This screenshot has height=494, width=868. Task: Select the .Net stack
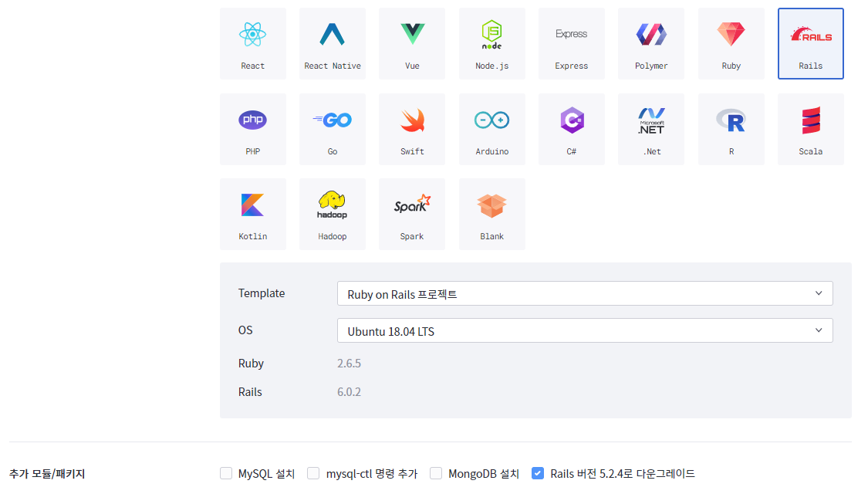[651, 129]
